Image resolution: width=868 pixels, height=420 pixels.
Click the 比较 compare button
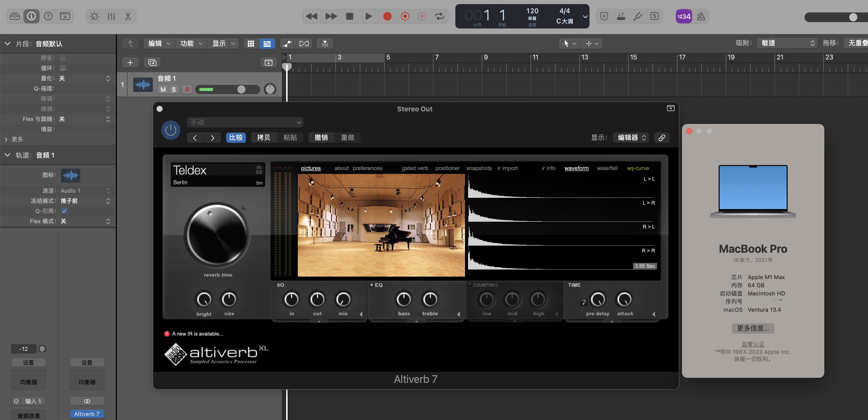(236, 138)
